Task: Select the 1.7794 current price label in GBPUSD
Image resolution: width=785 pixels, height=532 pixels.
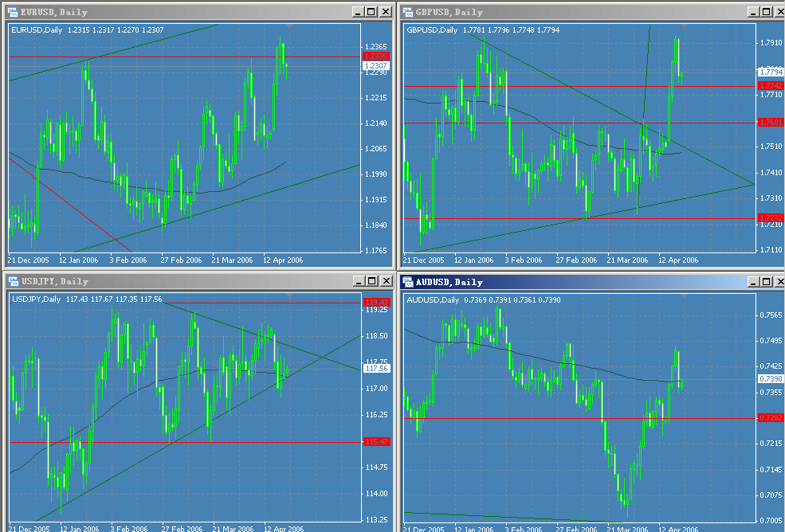Action: coord(771,72)
